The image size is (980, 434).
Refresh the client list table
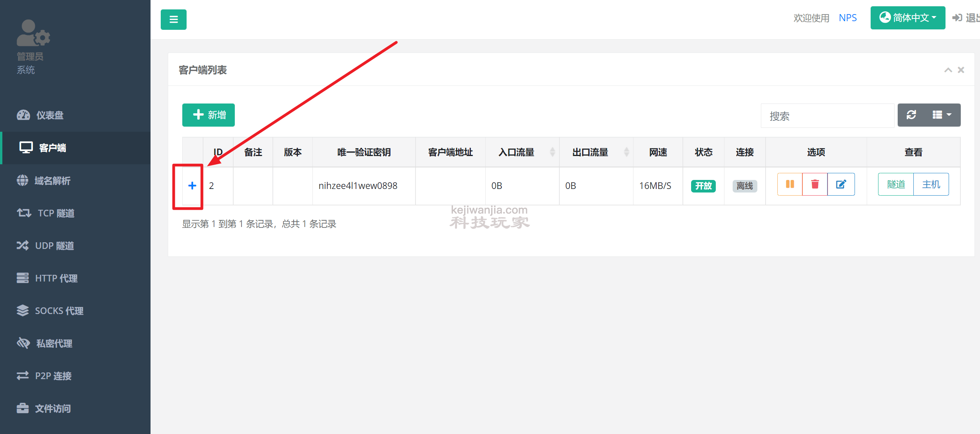[911, 115]
